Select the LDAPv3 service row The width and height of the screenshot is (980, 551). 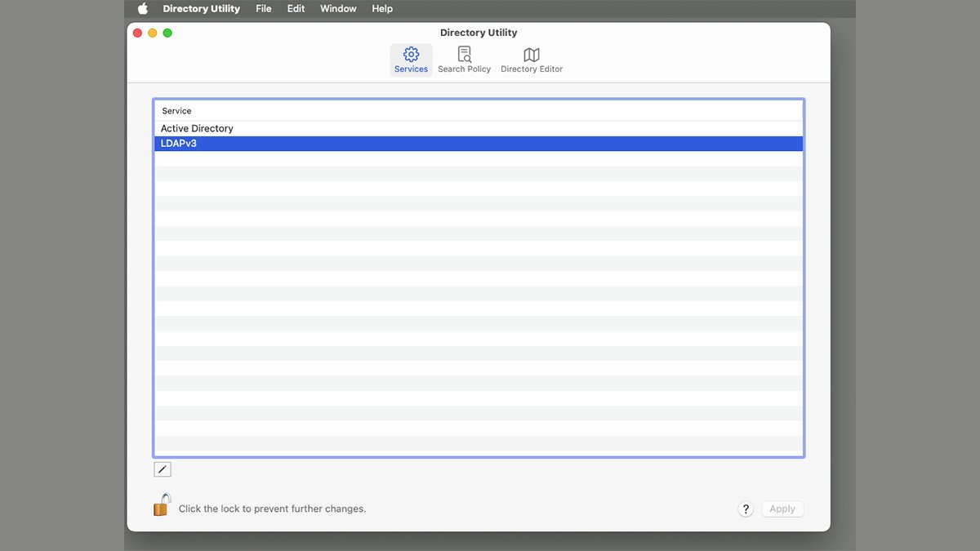[479, 144]
